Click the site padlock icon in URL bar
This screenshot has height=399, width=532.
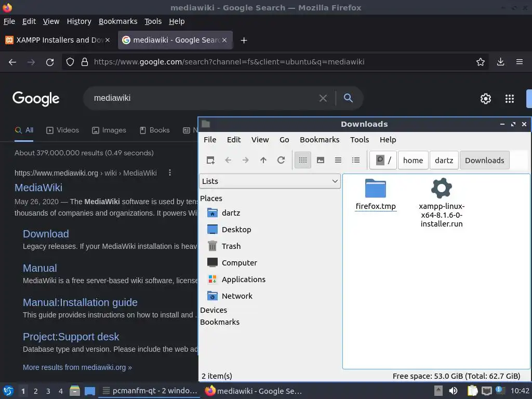[x=85, y=62]
